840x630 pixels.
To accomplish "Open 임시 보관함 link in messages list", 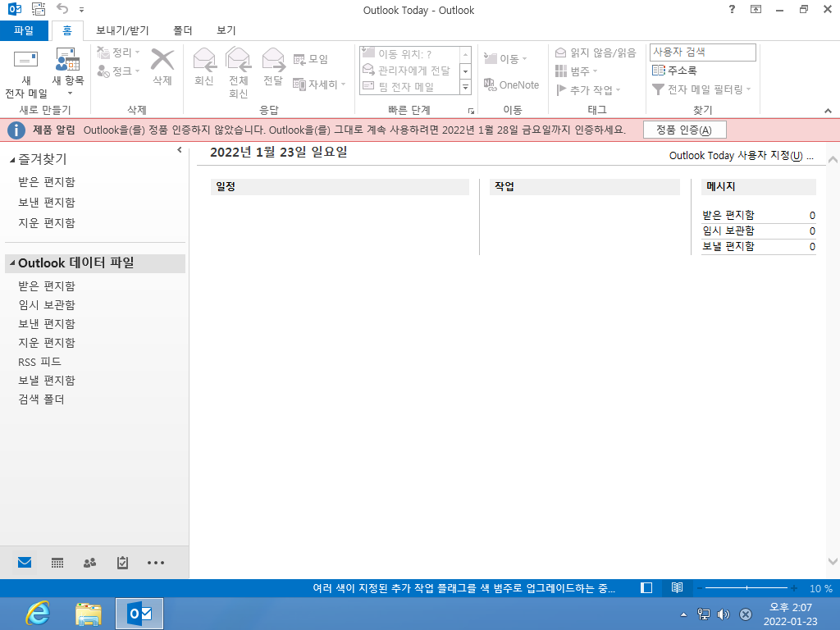I will pos(728,231).
